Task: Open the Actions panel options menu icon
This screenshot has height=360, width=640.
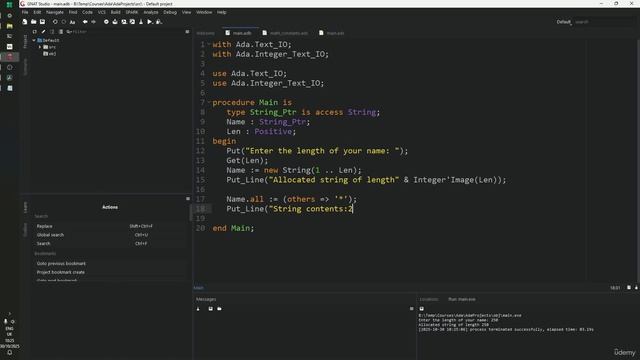Action: click(x=188, y=198)
